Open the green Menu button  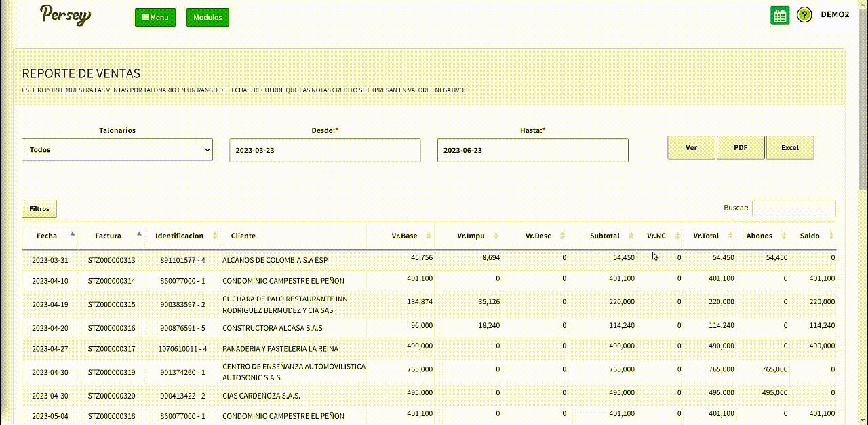coord(155,18)
